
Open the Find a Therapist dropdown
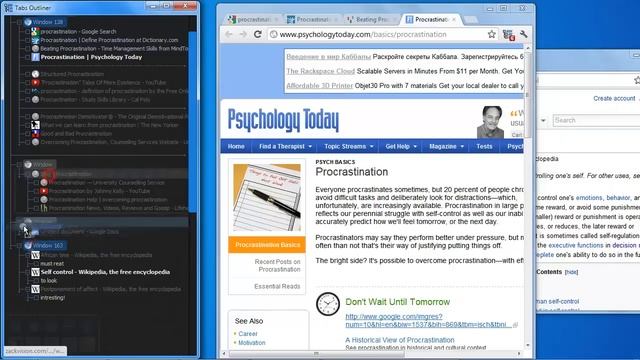coord(285,146)
